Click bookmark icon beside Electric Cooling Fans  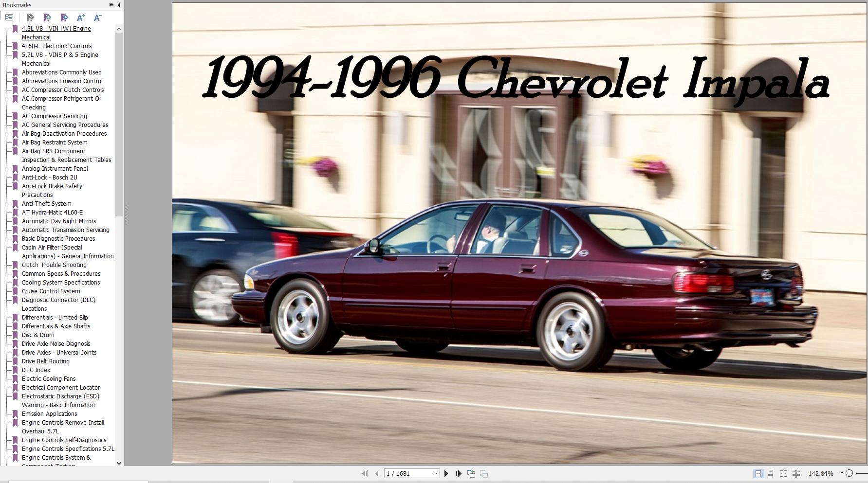click(x=15, y=378)
